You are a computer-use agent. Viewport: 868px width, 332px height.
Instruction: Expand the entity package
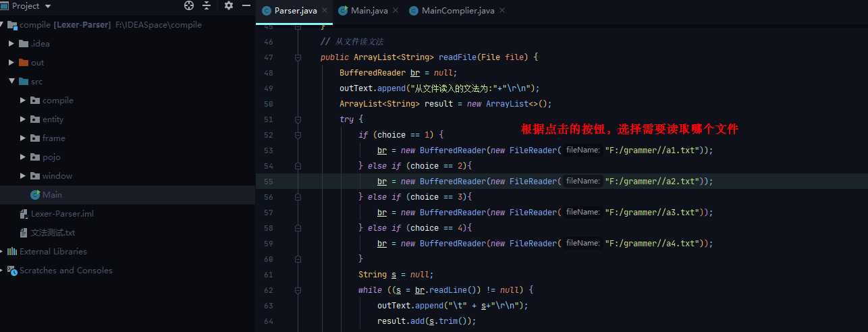23,119
